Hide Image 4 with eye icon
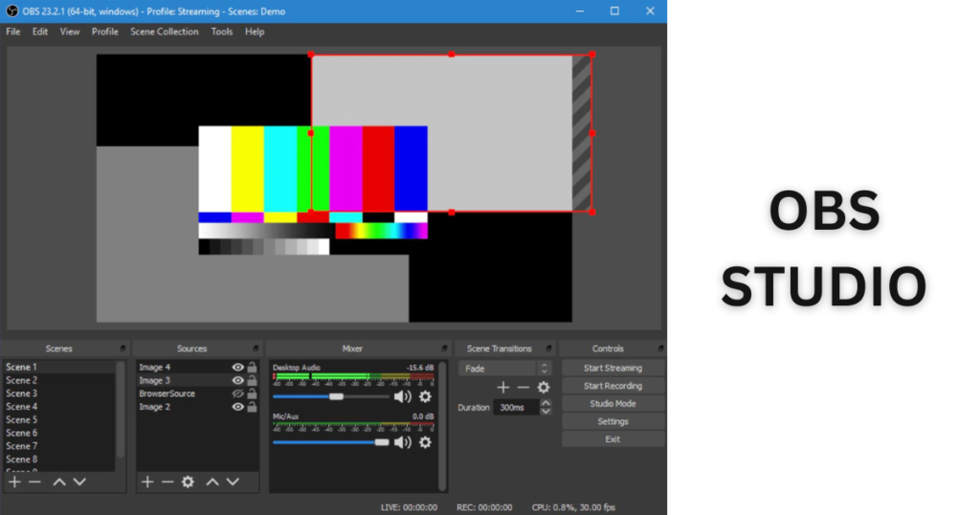 click(x=237, y=368)
